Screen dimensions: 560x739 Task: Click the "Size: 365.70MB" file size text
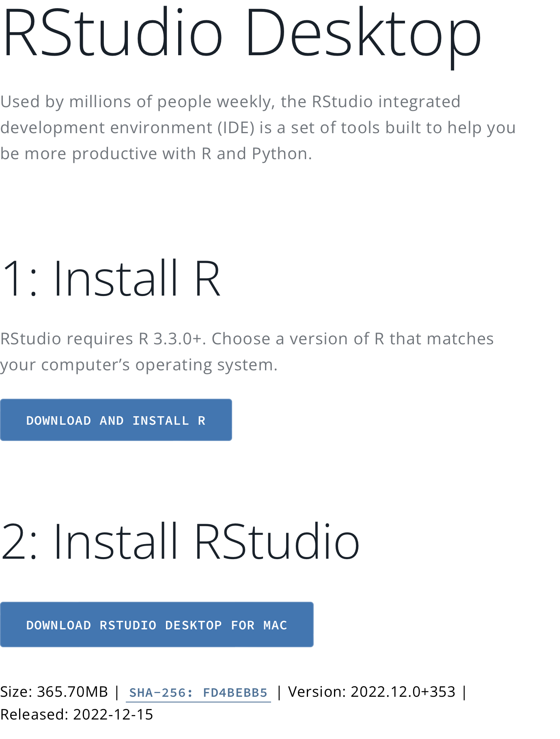coord(54,692)
